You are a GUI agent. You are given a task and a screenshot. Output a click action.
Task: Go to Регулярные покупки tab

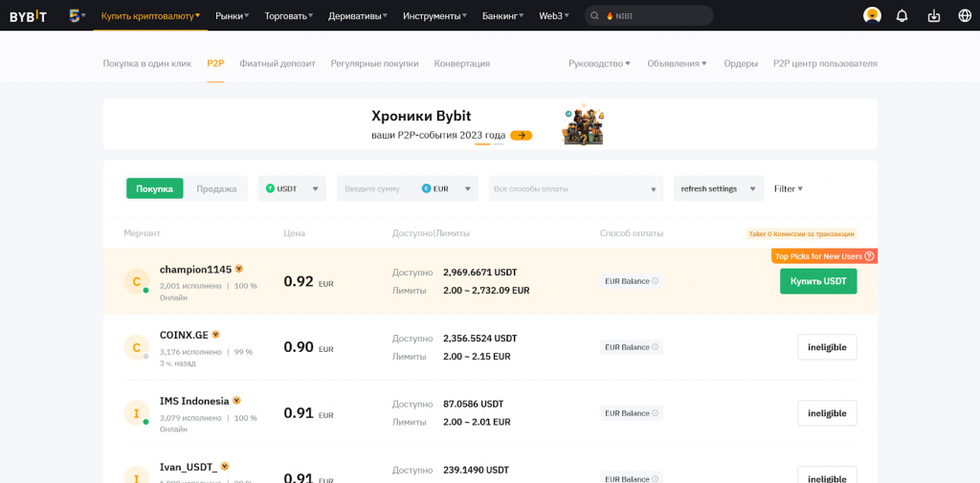click(374, 63)
